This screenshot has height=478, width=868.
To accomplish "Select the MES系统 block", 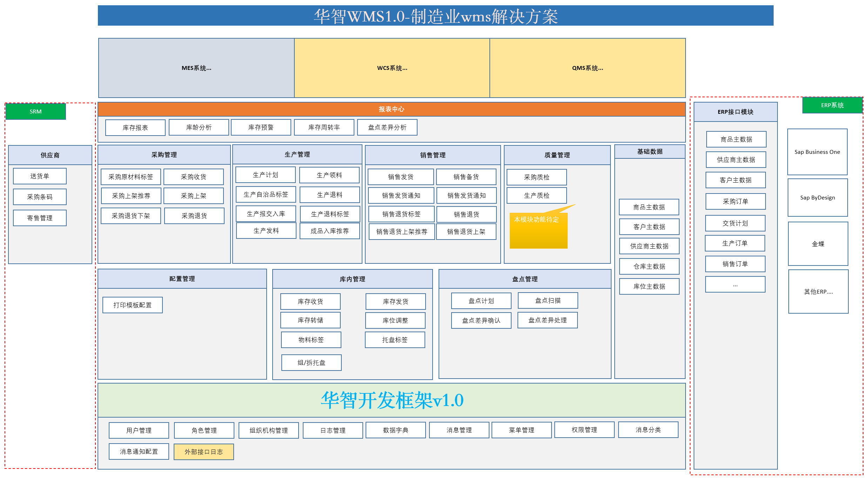I will point(196,68).
